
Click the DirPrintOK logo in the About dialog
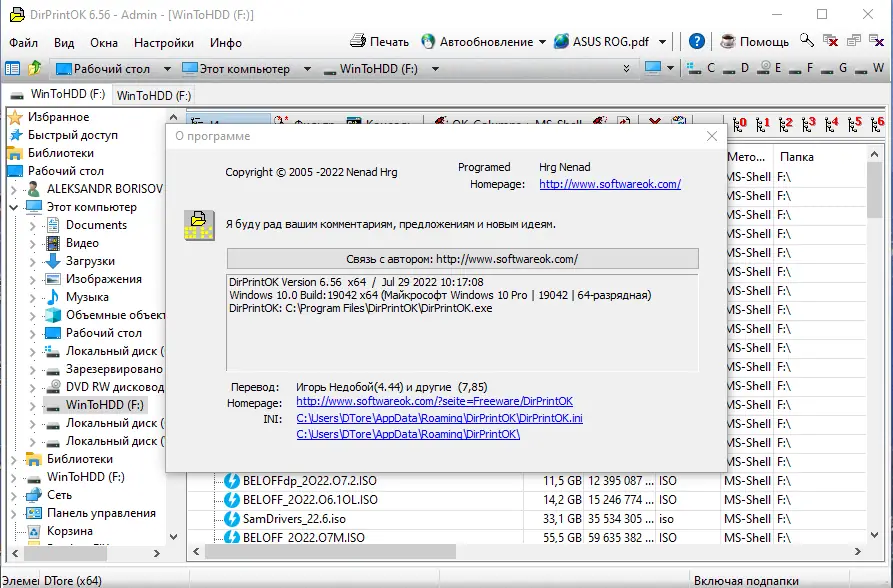pos(199,225)
